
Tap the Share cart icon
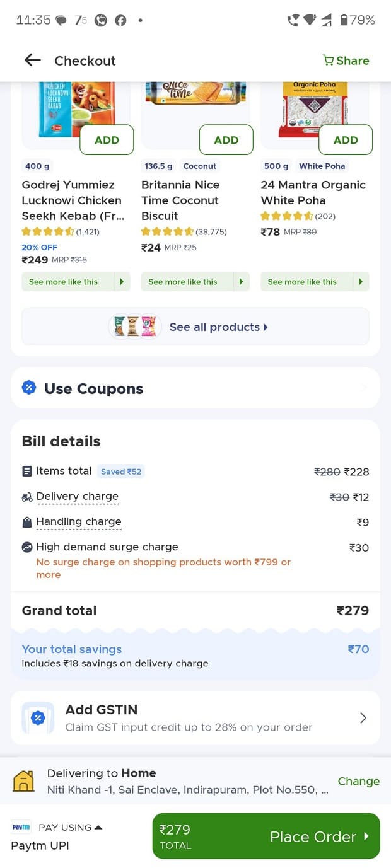pos(328,61)
